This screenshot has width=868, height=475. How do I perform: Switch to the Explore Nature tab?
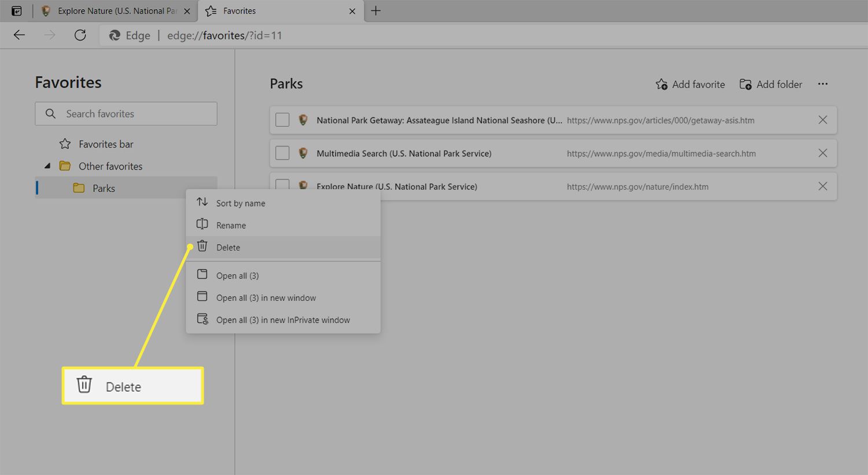coord(115,11)
